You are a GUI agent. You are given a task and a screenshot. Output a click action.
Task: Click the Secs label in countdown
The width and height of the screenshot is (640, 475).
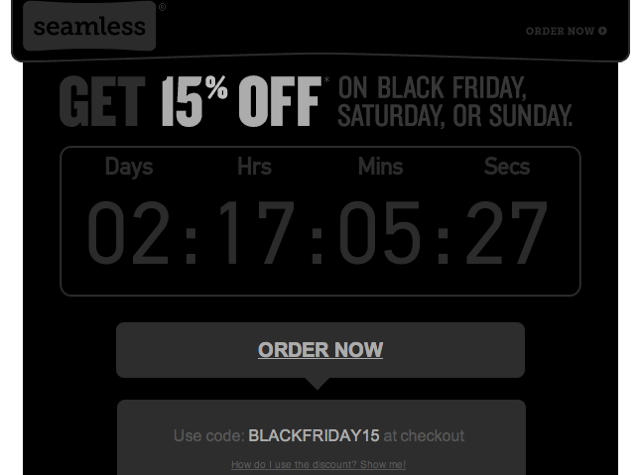pyautogui.click(x=507, y=166)
